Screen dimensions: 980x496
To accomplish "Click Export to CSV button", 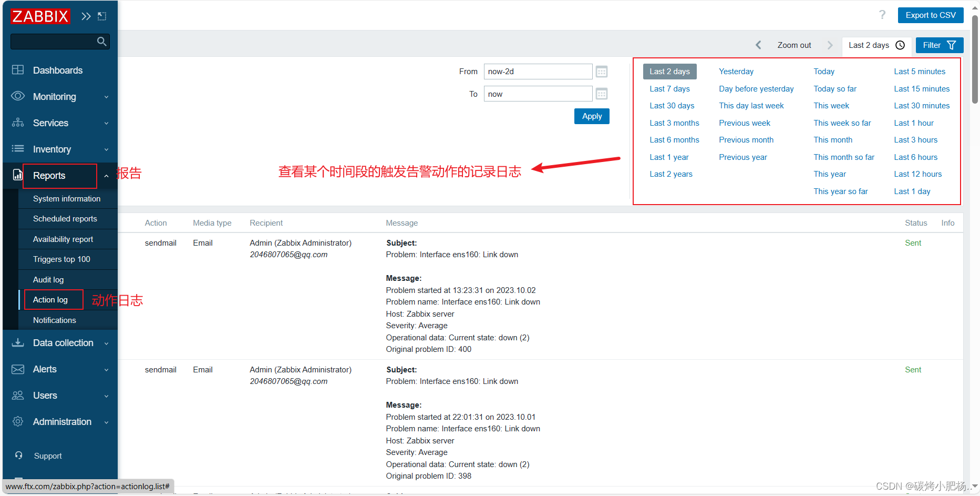I will tap(931, 15).
